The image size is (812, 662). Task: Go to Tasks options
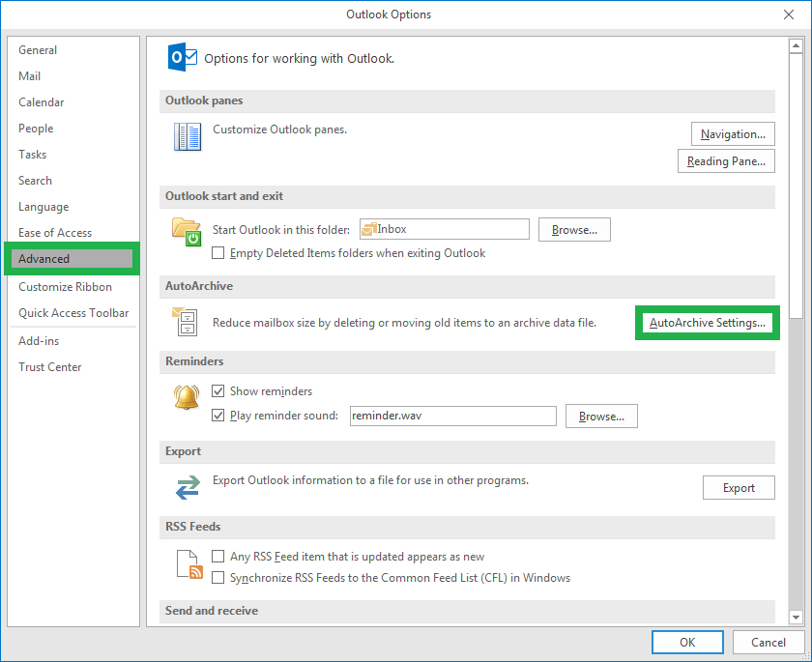click(x=32, y=155)
